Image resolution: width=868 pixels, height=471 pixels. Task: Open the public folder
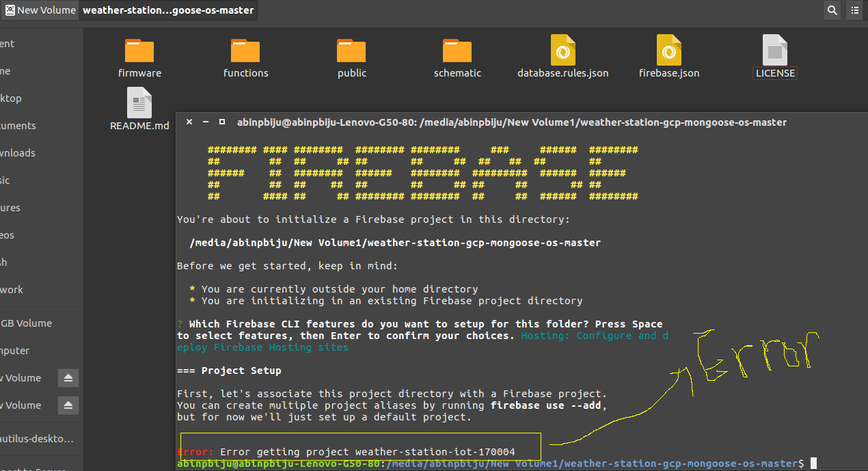pyautogui.click(x=351, y=51)
